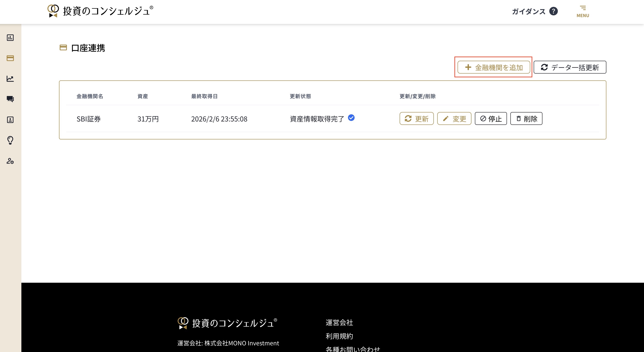This screenshot has height=352, width=644.
Task: Open the 運営会社 footer link
Action: [x=339, y=323]
